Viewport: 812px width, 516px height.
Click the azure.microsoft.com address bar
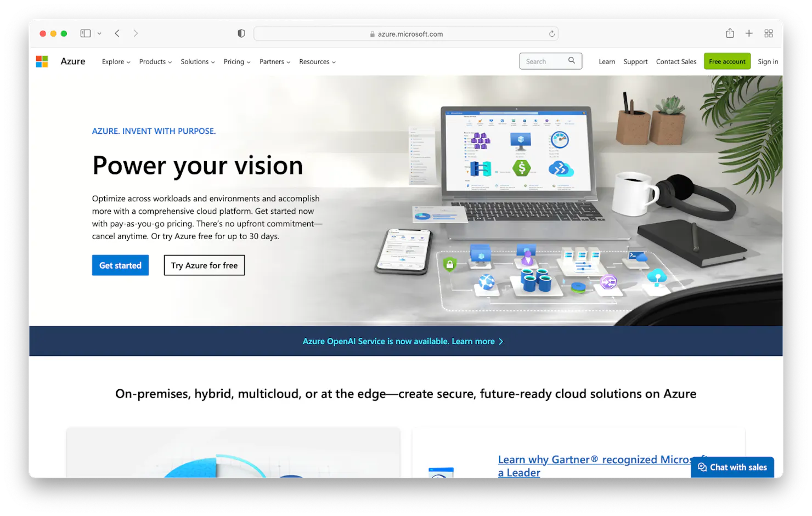pyautogui.click(x=406, y=34)
